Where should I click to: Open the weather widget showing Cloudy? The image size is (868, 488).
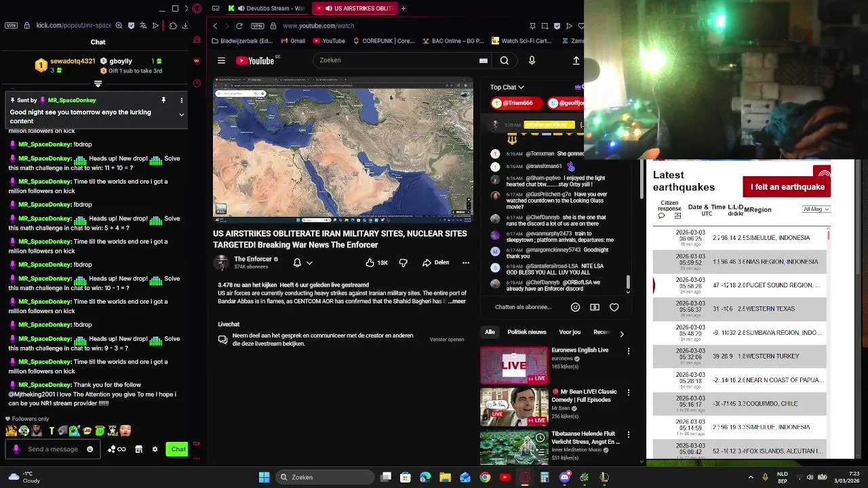click(24, 477)
